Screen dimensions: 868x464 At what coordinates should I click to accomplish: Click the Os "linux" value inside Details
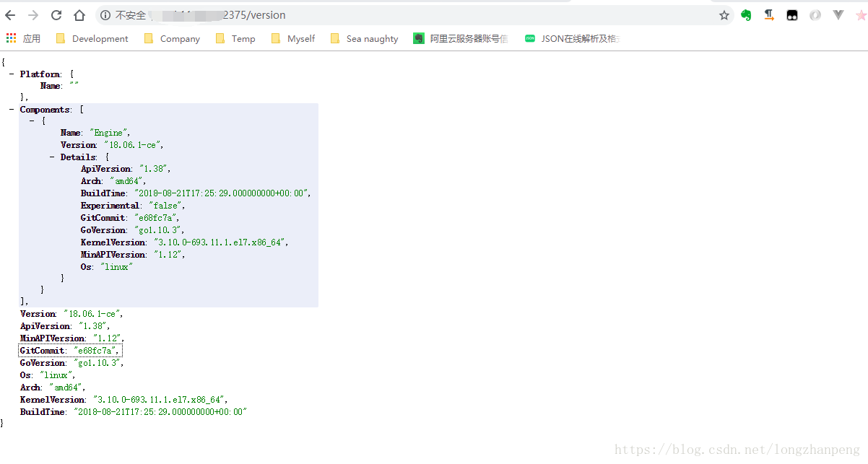tap(116, 267)
